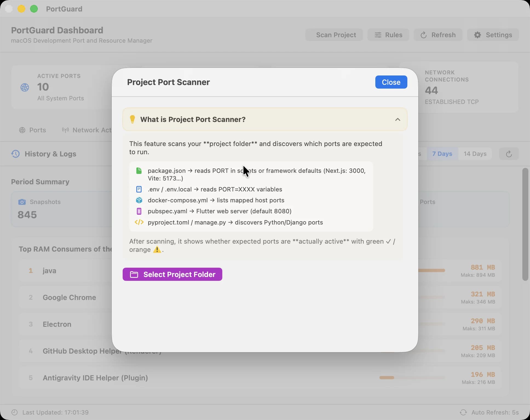
Task: Click the globe icon beside Active Ports
Action: coord(25,87)
